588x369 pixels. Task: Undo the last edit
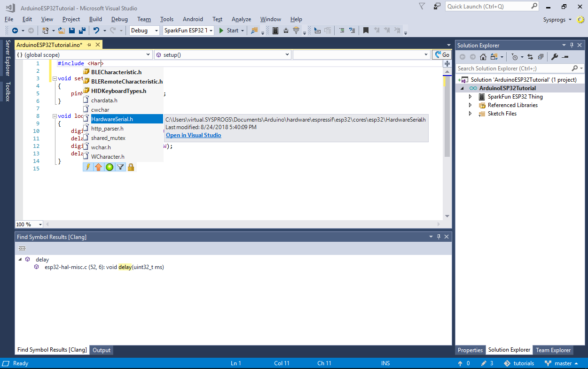[96, 31]
